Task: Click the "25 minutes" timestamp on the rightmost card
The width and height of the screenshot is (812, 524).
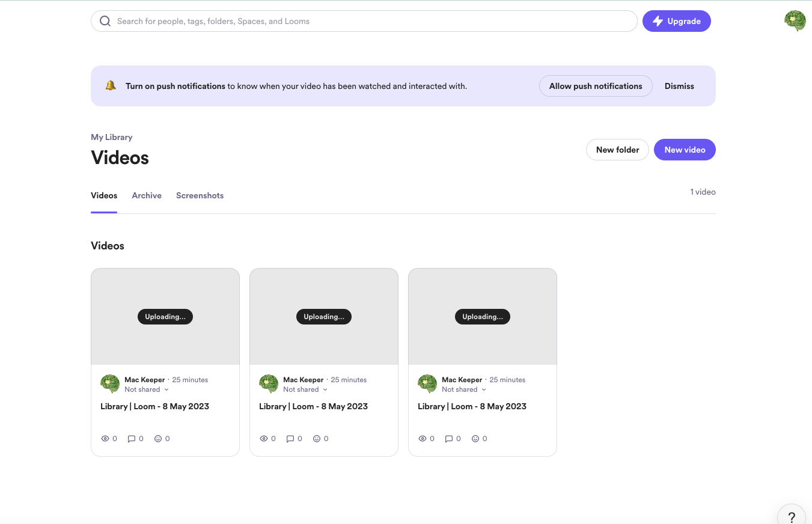Action: pos(507,380)
